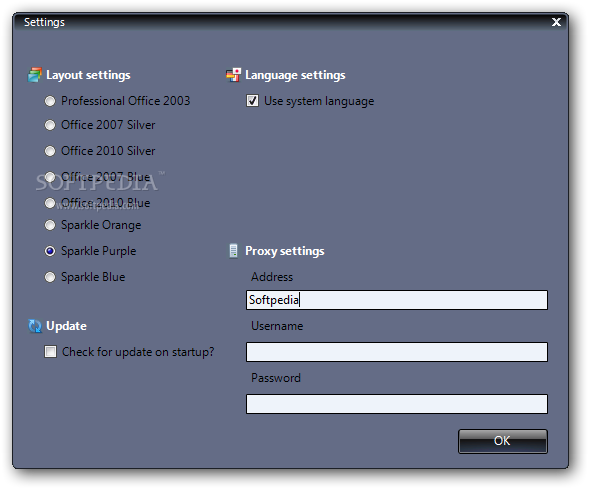
Task: Focus the proxy Address field
Action: click(397, 300)
